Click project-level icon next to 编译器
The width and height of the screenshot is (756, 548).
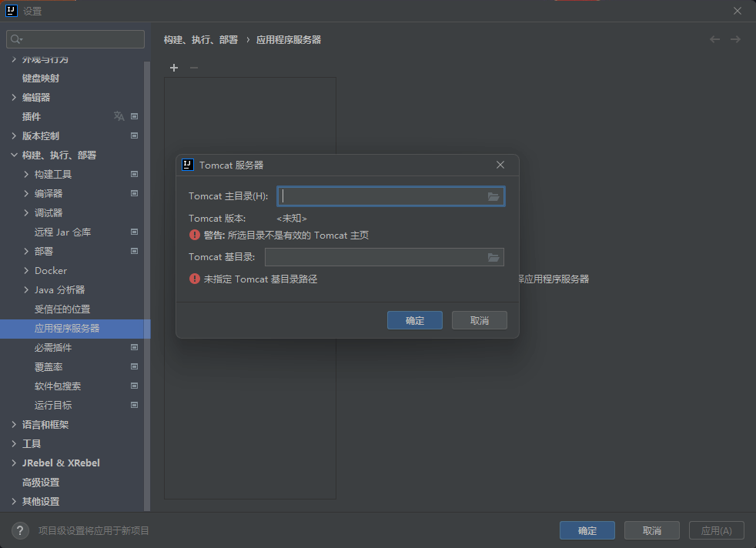pos(135,193)
